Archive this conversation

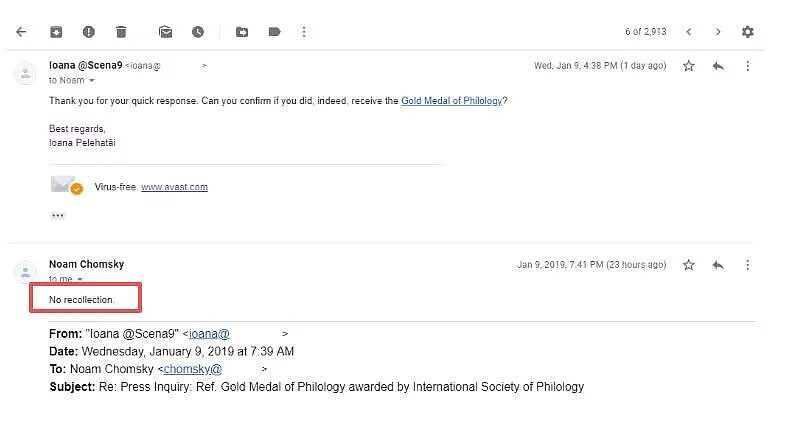56,32
